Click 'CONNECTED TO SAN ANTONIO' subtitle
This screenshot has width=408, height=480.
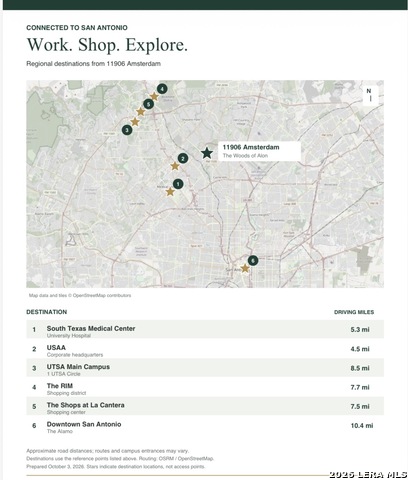(77, 28)
